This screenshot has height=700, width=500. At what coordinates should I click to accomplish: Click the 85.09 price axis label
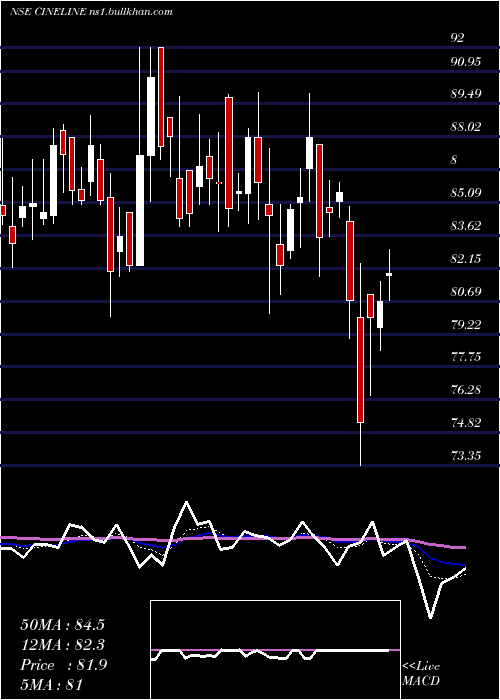tap(466, 193)
